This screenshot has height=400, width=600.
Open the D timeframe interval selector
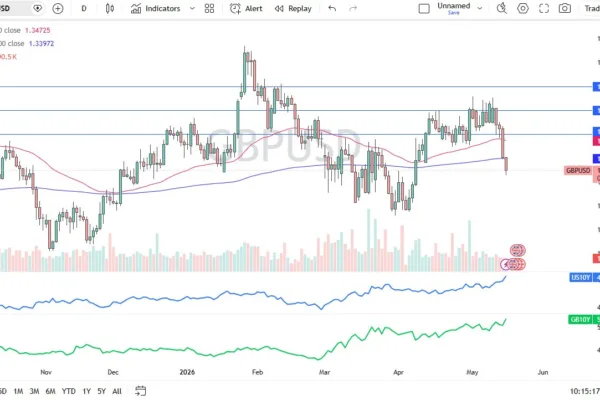[84, 8]
